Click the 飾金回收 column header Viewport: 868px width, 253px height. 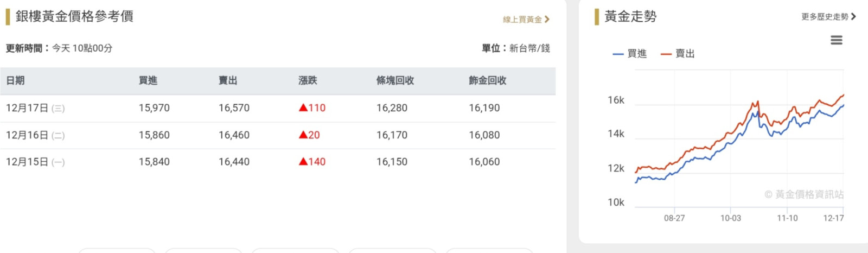(x=487, y=81)
